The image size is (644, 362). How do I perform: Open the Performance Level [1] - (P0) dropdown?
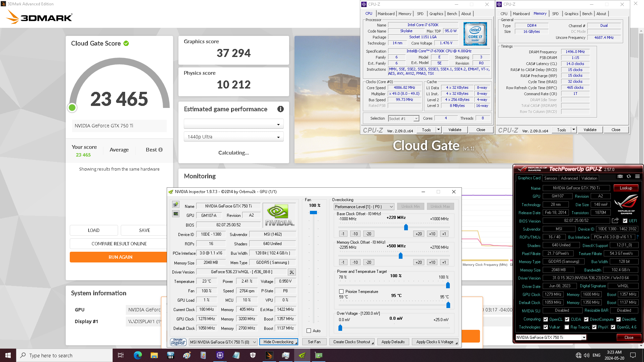click(364, 207)
